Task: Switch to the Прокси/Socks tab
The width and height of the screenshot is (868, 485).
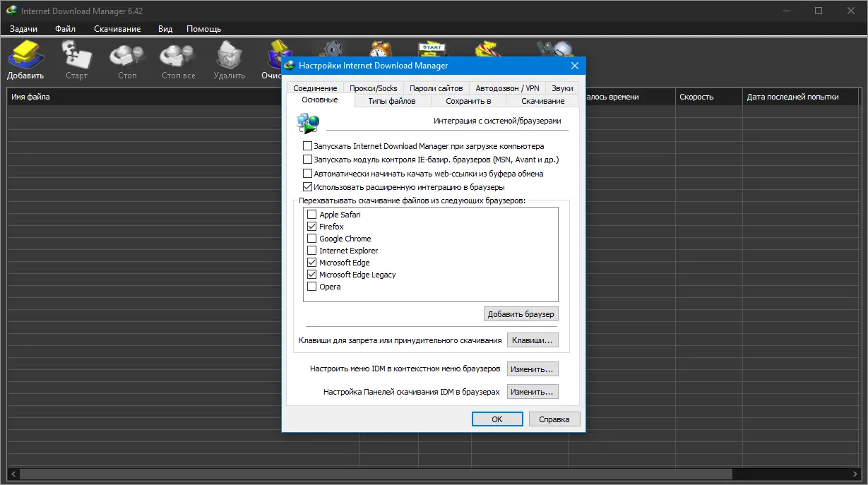Action: tap(374, 88)
